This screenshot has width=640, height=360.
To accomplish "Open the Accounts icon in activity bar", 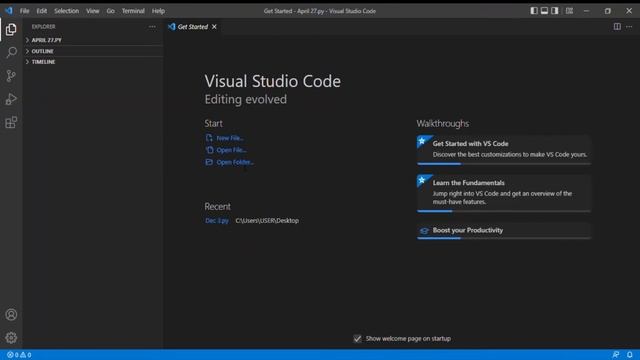I will pyautogui.click(x=11, y=315).
